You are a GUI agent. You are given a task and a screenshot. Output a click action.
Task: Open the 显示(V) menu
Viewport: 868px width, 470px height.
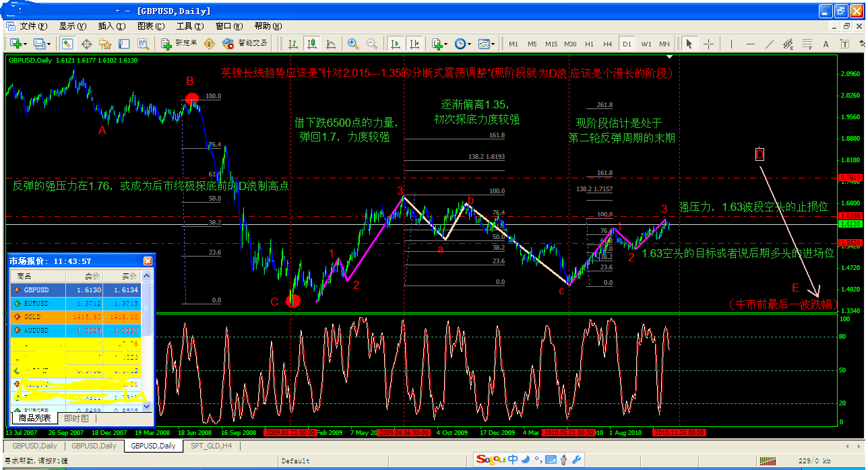(x=72, y=26)
